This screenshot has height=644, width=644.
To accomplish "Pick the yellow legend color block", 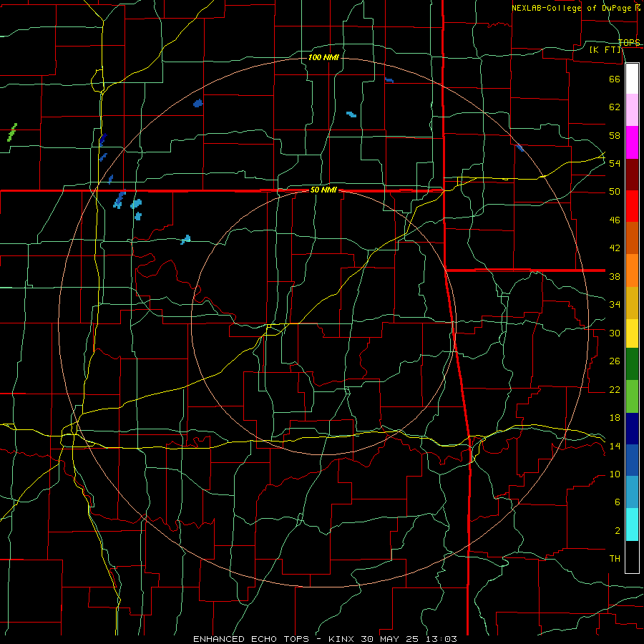I will pyautogui.click(x=632, y=333).
